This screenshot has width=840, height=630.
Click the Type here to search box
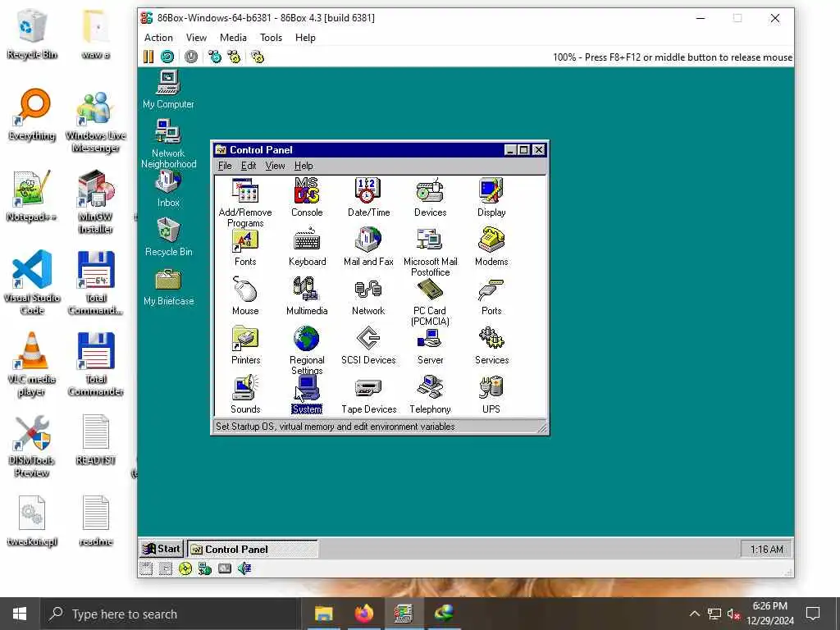pyautogui.click(x=170, y=614)
